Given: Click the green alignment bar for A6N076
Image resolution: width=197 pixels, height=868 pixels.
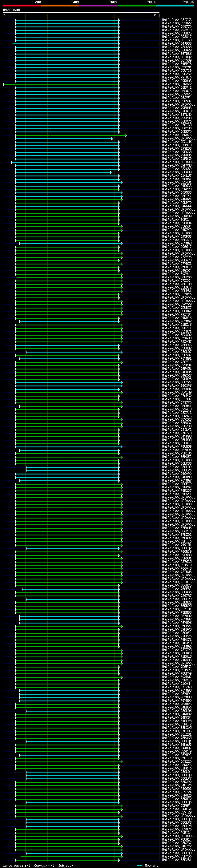Looking at the screenshot, I should pos(71,135).
